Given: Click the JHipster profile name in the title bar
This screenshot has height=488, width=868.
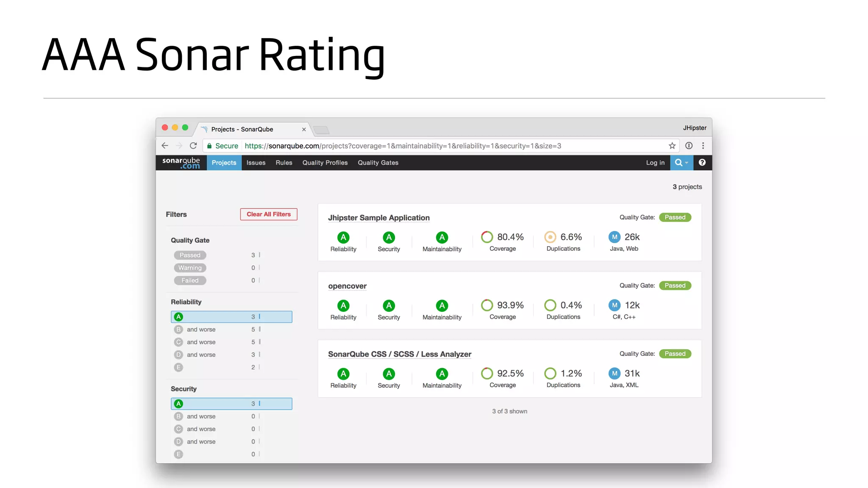Looking at the screenshot, I should tap(695, 128).
